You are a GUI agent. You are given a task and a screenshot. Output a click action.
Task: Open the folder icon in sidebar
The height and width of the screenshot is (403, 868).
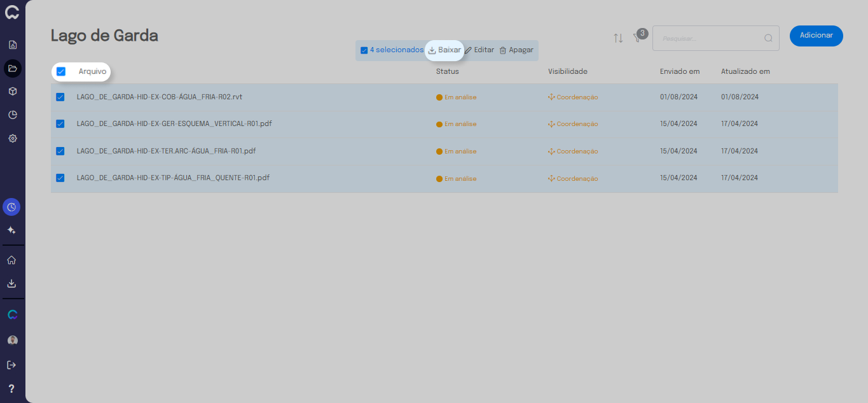pos(12,68)
